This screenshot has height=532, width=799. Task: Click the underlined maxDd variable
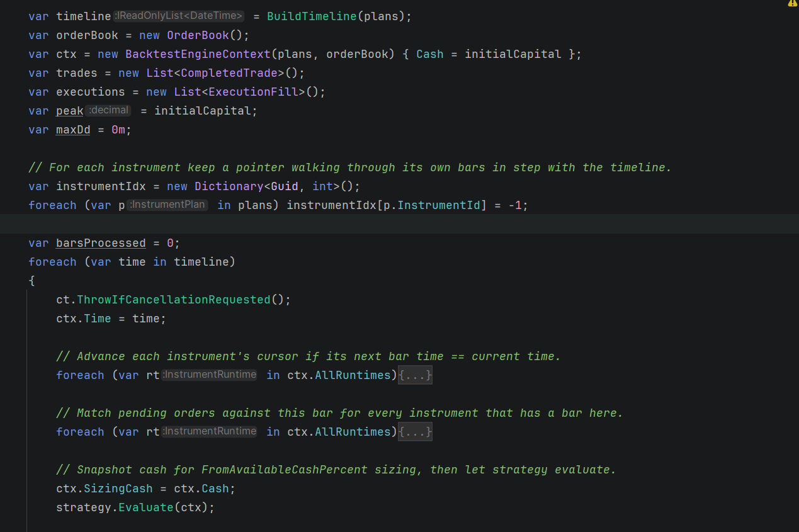(73, 130)
